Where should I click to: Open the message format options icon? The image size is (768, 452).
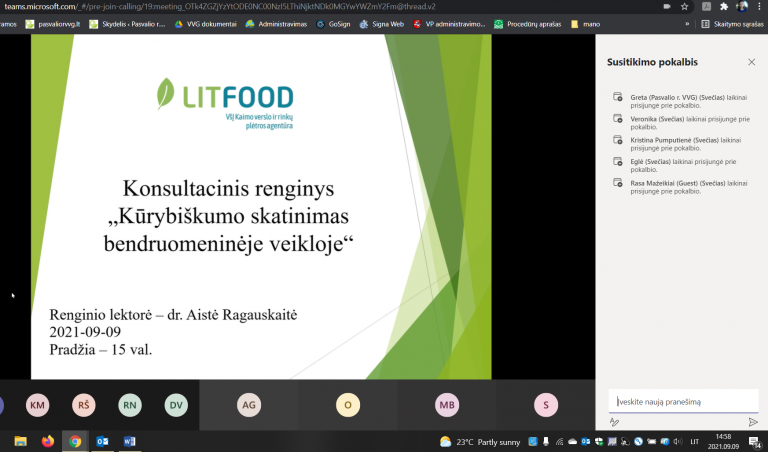614,422
